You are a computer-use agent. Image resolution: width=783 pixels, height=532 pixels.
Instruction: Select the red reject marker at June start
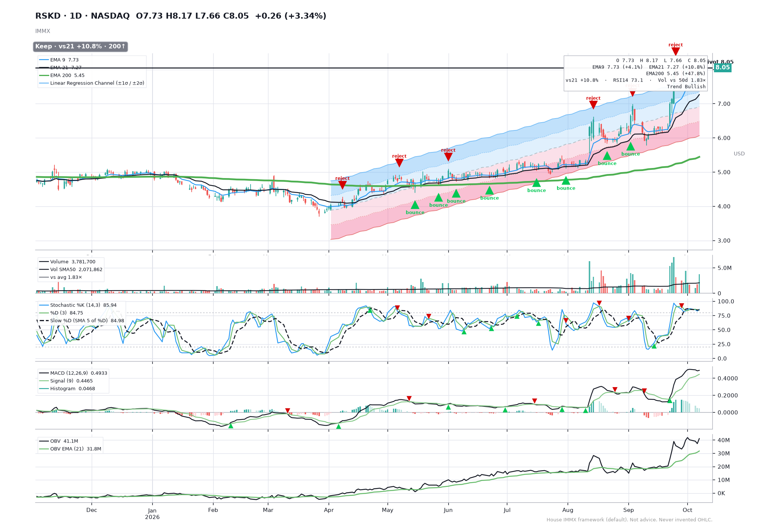(x=448, y=157)
